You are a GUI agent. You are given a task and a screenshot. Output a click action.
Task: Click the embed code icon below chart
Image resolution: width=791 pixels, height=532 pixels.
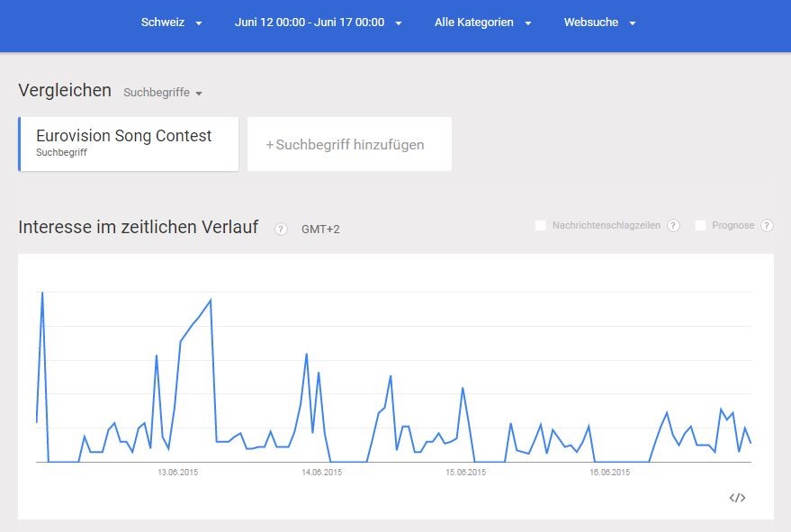coord(737,497)
